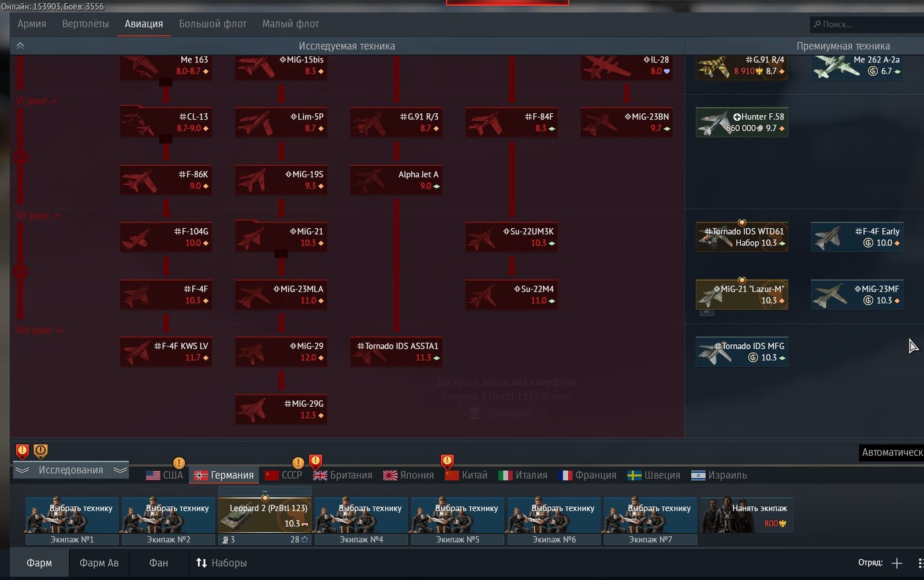Switch nation to Китай
The height and width of the screenshot is (580, 924).
466,475
